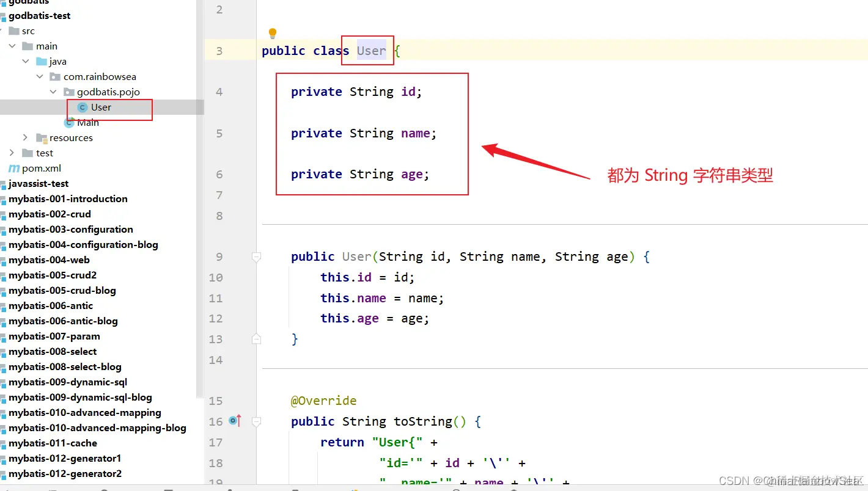Screen dimensions: 868x491
Task: Select mybatis-008-select module
Action: coord(53,351)
